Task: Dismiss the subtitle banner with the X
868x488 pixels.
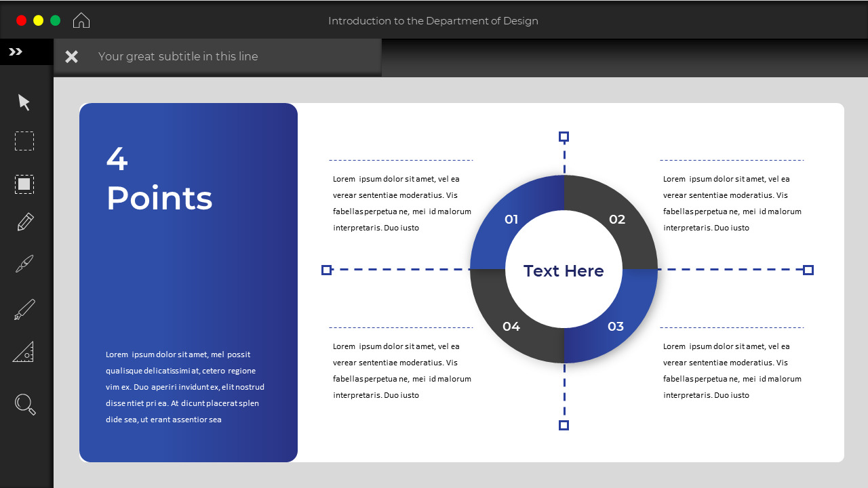Action: [71, 56]
